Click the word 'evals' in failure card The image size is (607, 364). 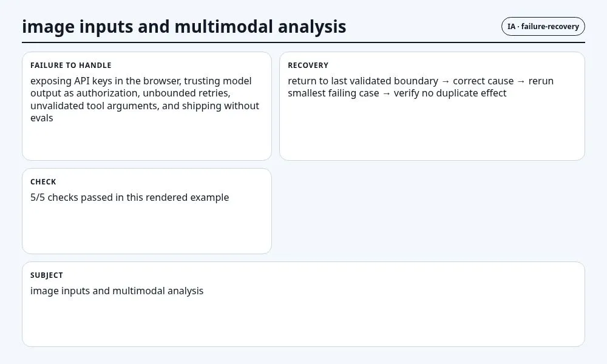(42, 118)
